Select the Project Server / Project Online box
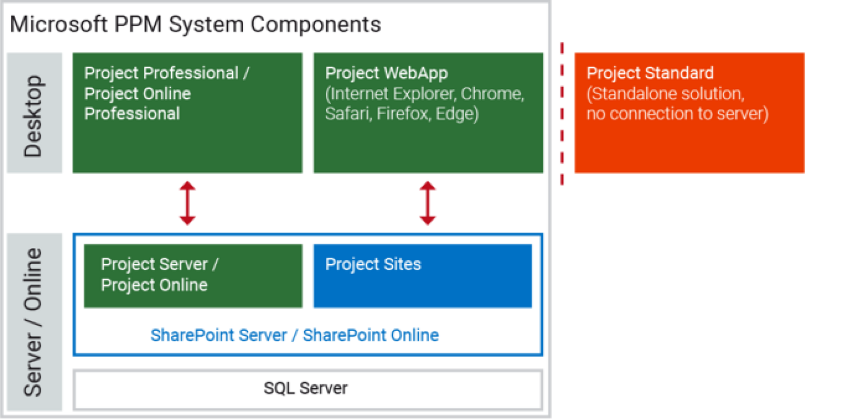 193,276
